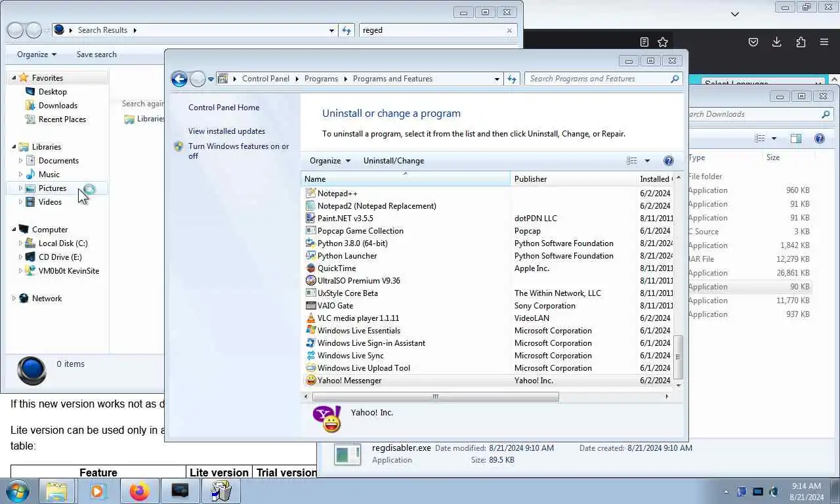This screenshot has width=840, height=504.
Task: Select CD Drive (E:) in navigation pane
Action: pos(60,257)
